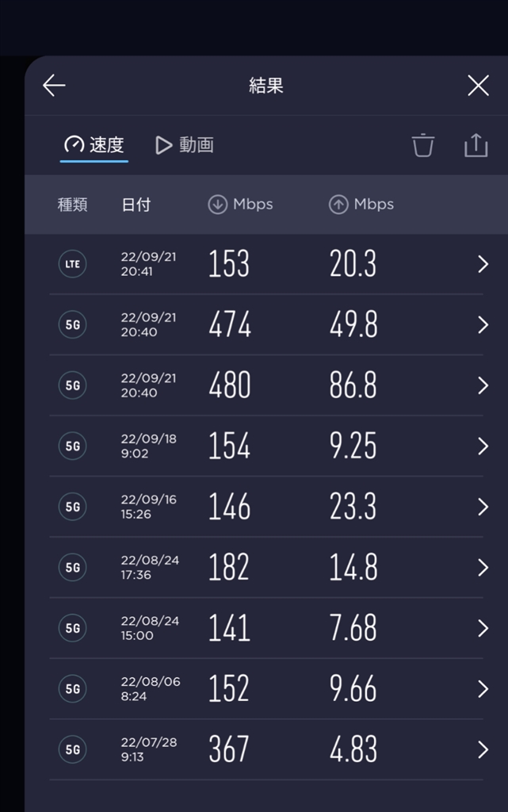Tap the share/export icon
Screen dimensions: 508x812
(x=476, y=145)
